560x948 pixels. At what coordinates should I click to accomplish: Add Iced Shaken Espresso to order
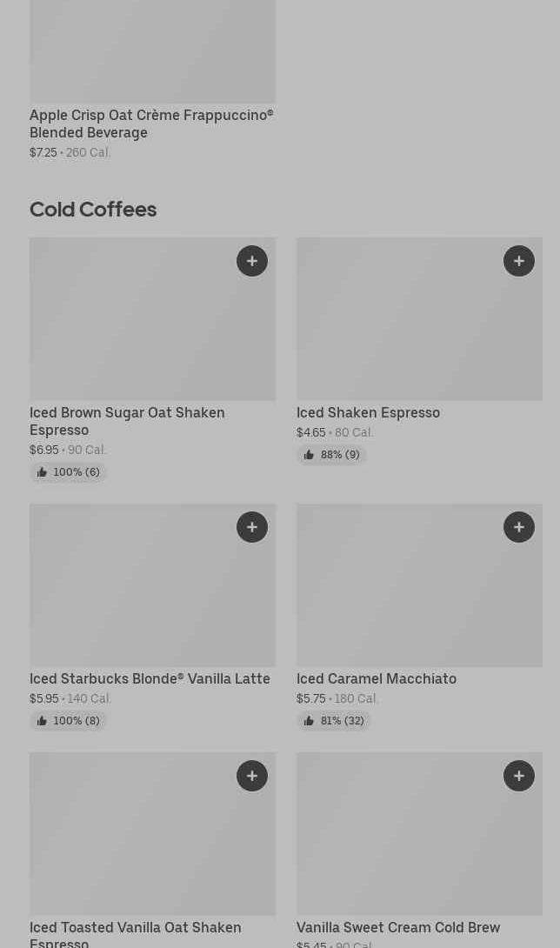tap(519, 261)
